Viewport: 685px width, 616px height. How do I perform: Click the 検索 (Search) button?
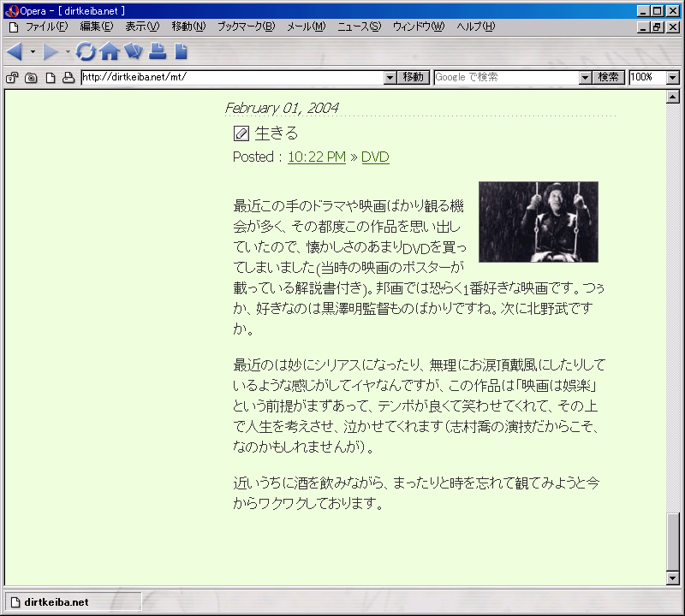pos(608,77)
